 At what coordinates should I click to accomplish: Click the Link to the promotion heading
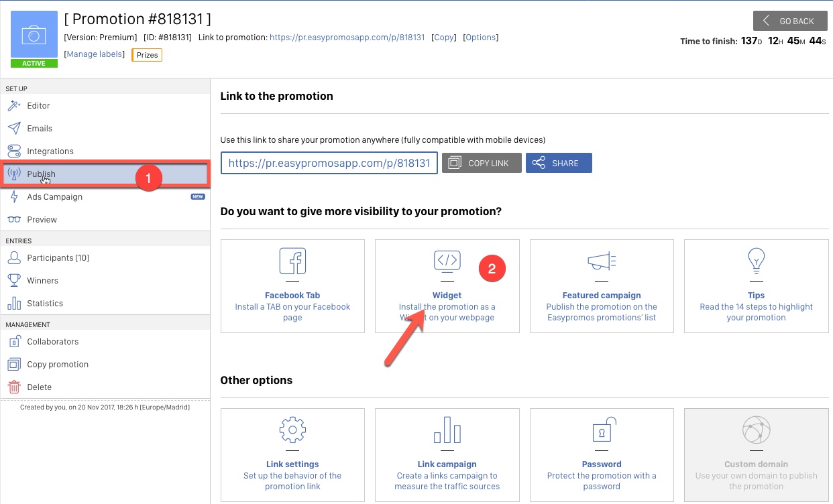click(x=277, y=97)
